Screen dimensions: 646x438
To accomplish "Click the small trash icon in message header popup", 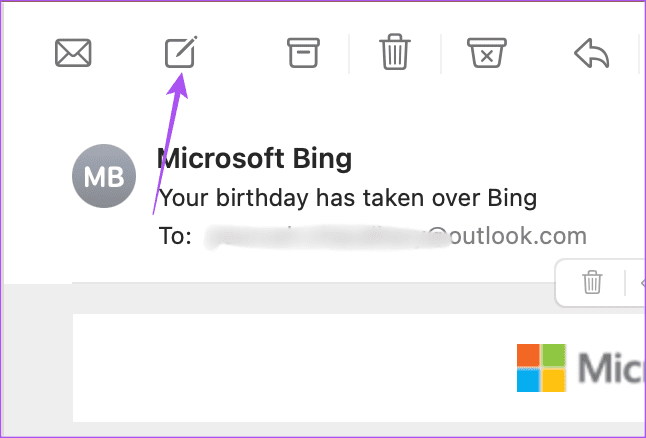I will (592, 282).
